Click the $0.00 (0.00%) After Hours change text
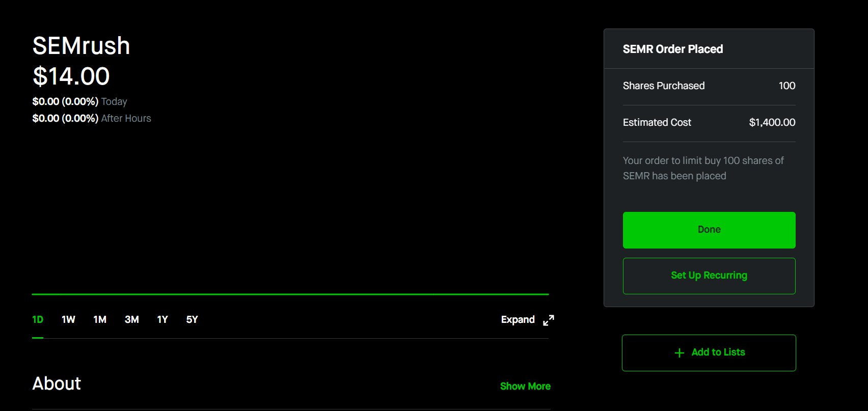 [x=92, y=118]
